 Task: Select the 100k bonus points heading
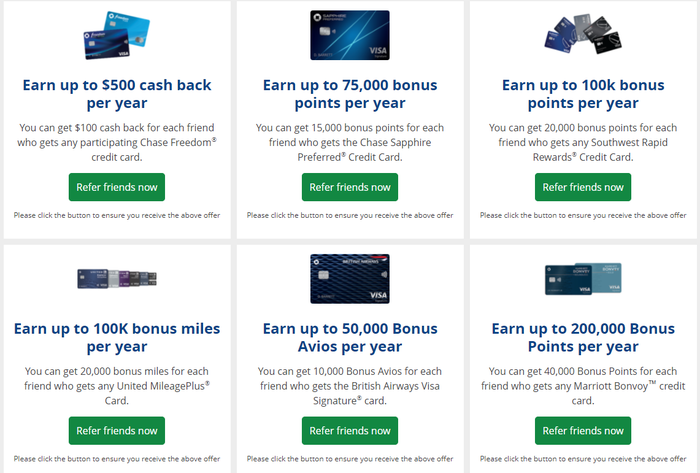pyautogui.click(x=583, y=94)
